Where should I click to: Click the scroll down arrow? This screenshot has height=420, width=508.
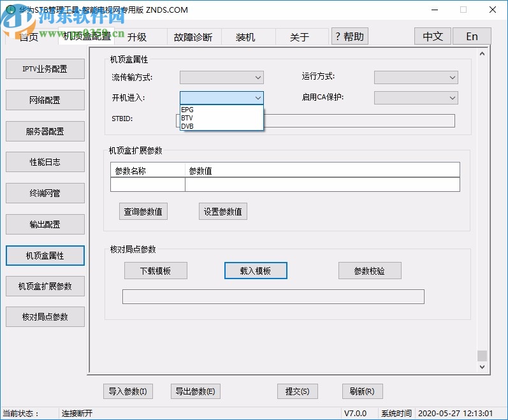[x=482, y=367]
